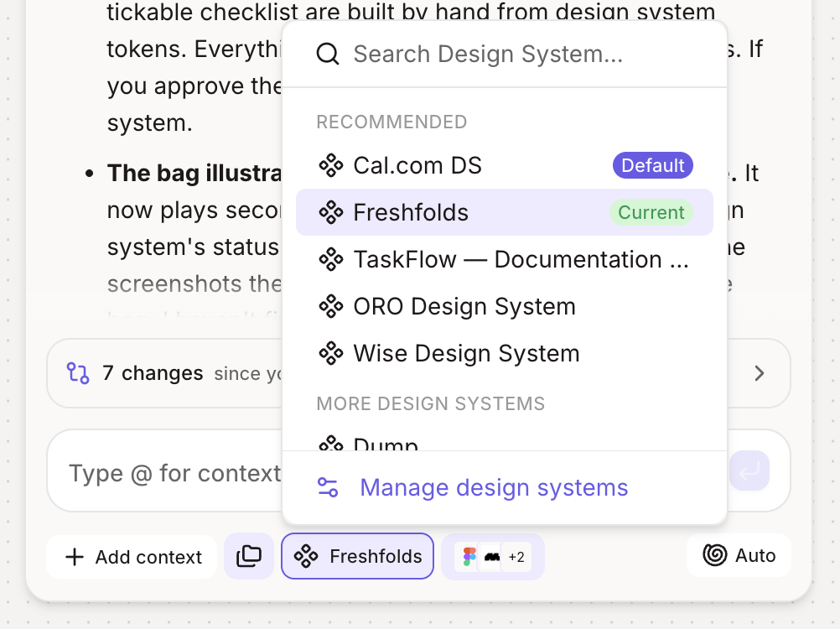Click the search magnifier icon in the popup

point(327,55)
